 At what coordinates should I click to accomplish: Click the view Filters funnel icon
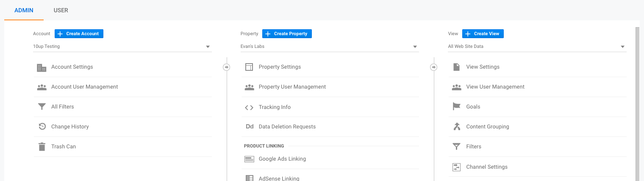(x=456, y=147)
